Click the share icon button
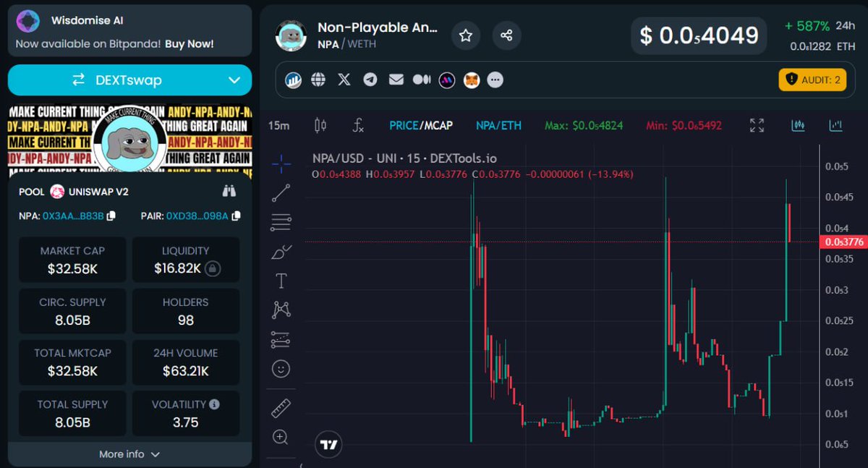Screen dimensions: 868x468 pos(506,35)
